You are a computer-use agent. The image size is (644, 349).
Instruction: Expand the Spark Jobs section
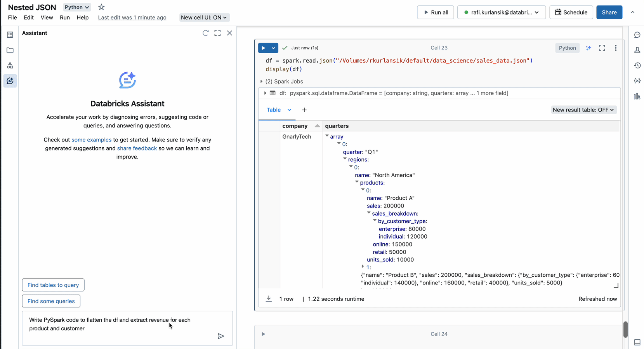pos(261,82)
